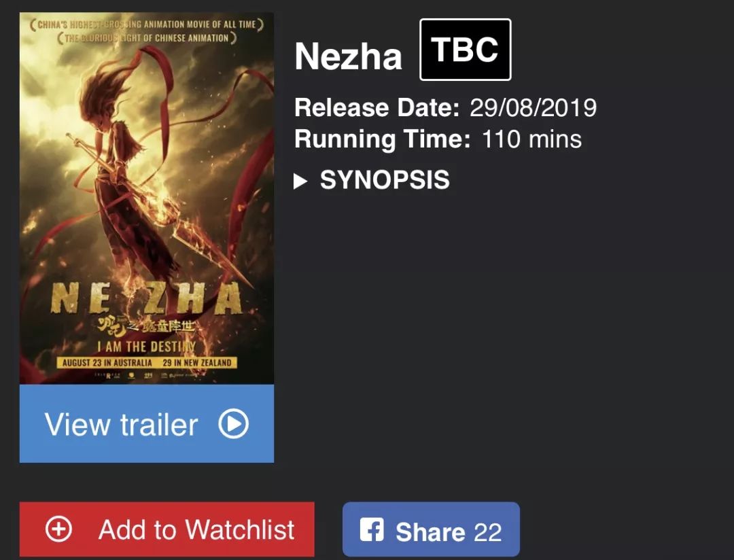The height and width of the screenshot is (560, 734).
Task: Click the poster's yellow release dates banner
Action: pos(147,362)
